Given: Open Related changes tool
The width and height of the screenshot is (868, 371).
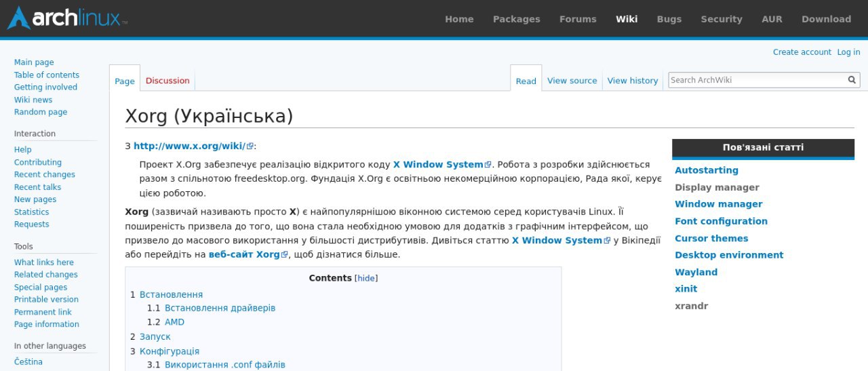Looking at the screenshot, I should pos(46,275).
